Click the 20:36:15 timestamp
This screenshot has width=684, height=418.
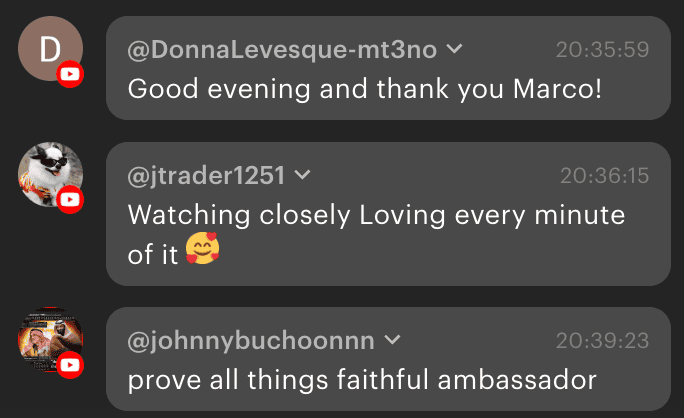pyautogui.click(x=604, y=175)
